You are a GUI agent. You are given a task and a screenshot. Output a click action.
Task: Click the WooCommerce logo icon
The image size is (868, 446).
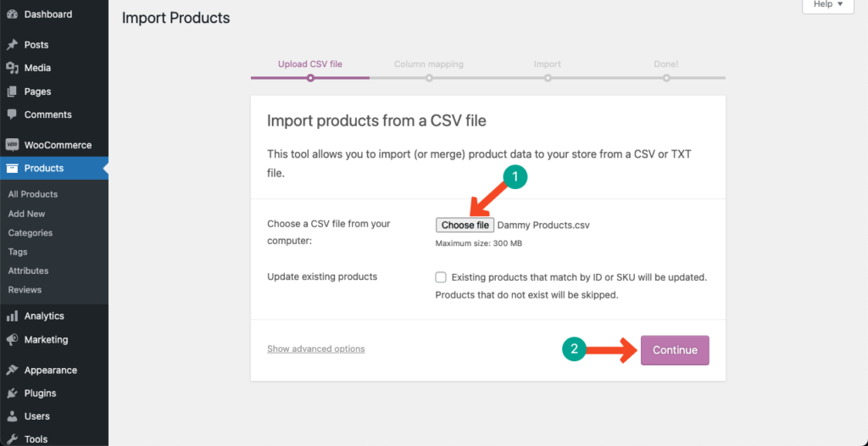click(x=12, y=145)
